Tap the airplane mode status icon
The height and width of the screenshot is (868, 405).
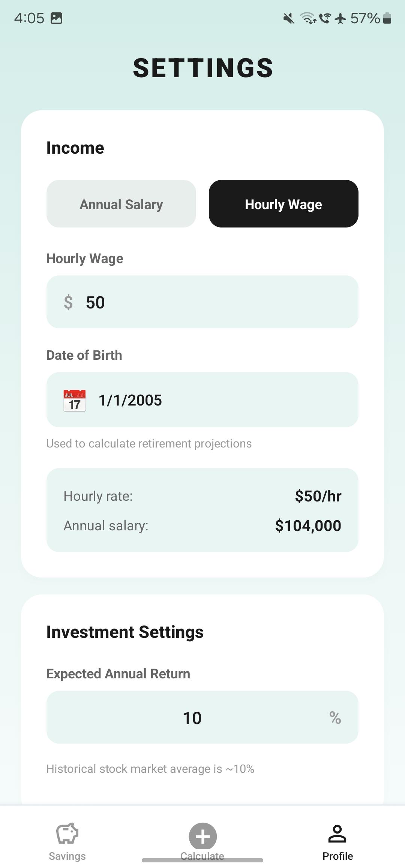[x=340, y=18]
